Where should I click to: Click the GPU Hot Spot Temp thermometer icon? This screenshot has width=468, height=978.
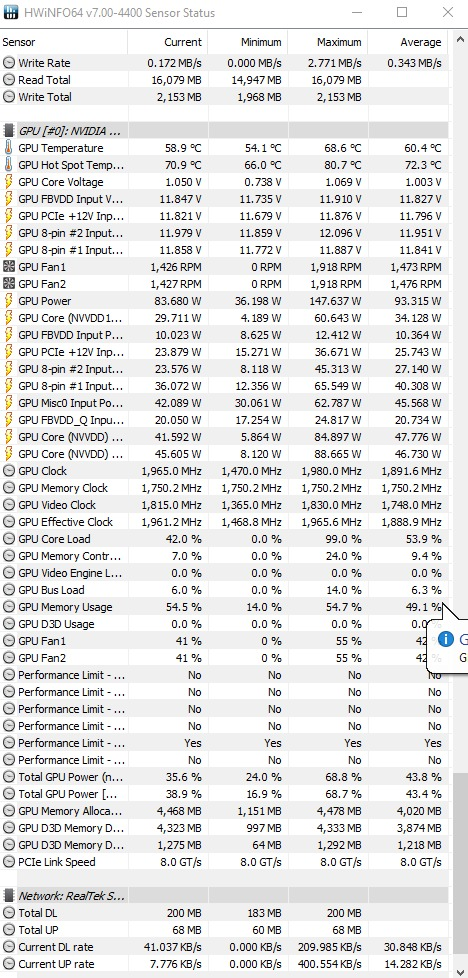click(9, 165)
